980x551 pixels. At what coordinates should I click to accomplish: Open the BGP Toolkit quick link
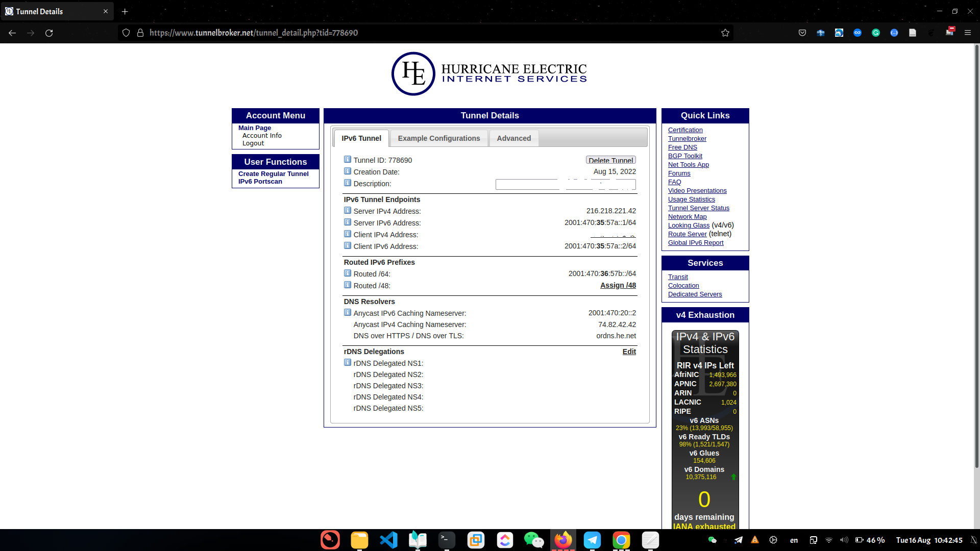point(685,156)
